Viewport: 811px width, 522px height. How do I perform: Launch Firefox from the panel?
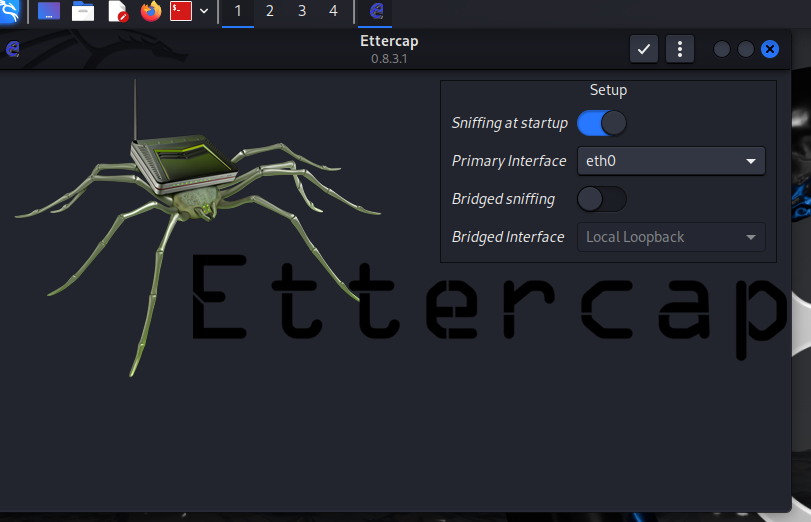(x=151, y=11)
